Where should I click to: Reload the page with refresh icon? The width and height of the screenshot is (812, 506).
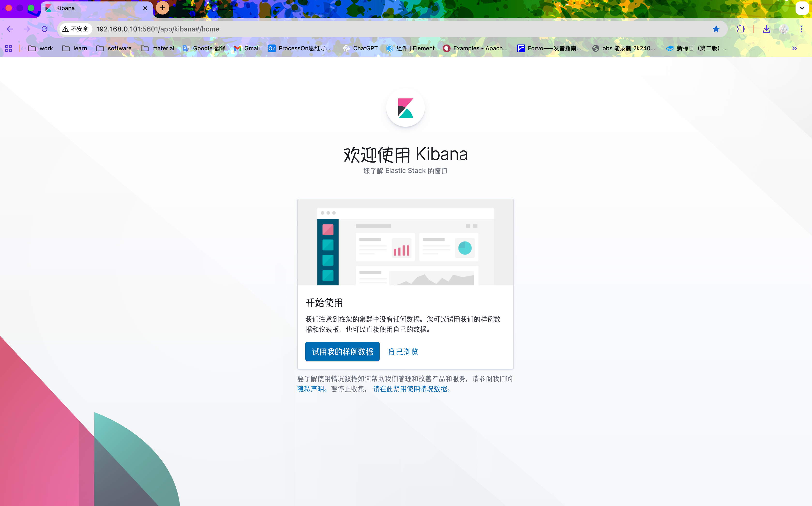click(45, 29)
